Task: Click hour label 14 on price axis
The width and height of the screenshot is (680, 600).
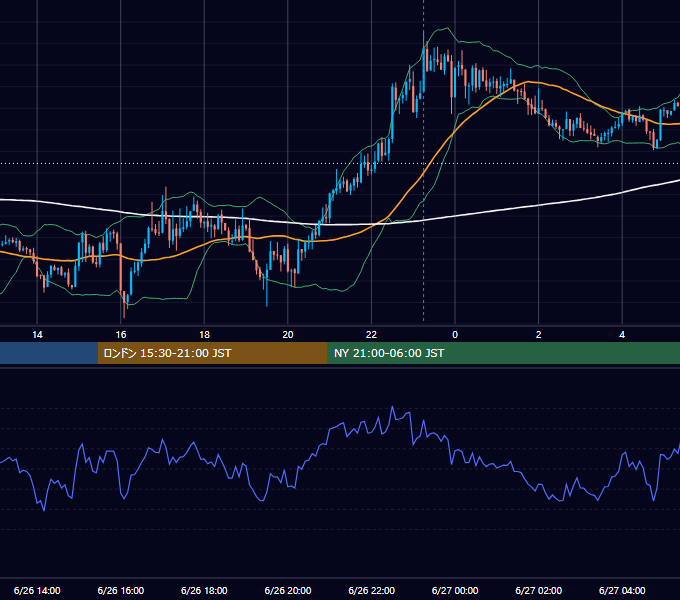Action: (x=37, y=335)
